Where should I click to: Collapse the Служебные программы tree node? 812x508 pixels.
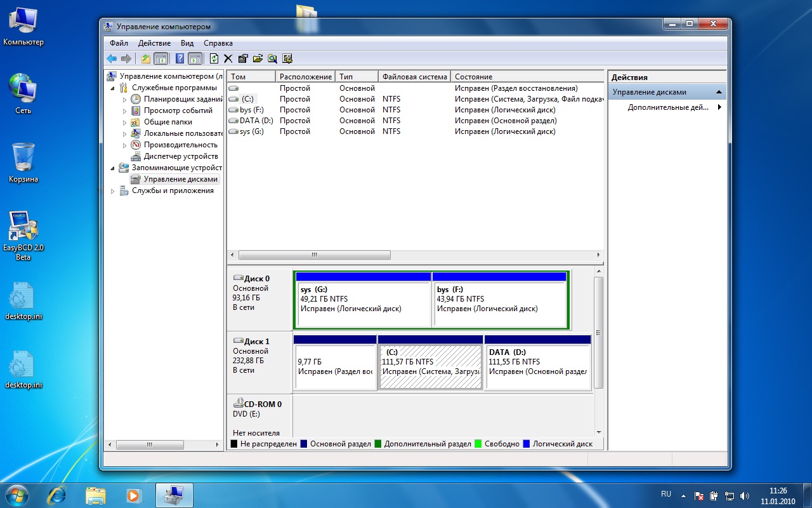[x=114, y=88]
